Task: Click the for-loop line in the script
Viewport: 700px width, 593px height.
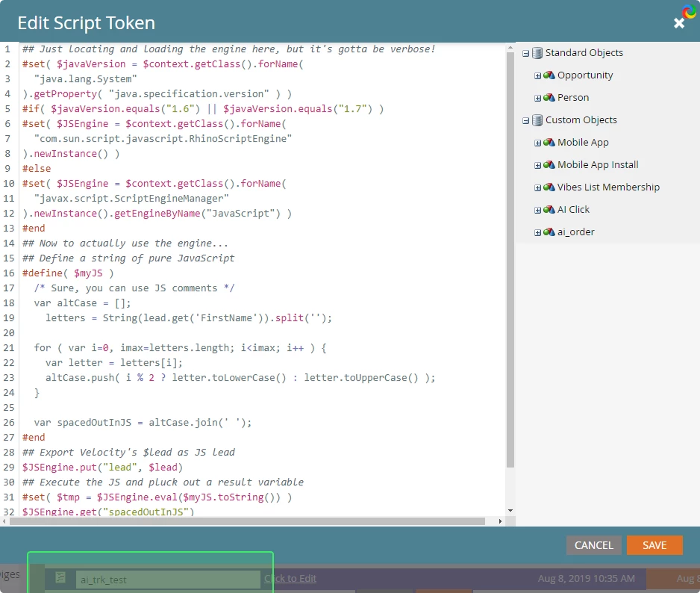Action: pos(181,348)
